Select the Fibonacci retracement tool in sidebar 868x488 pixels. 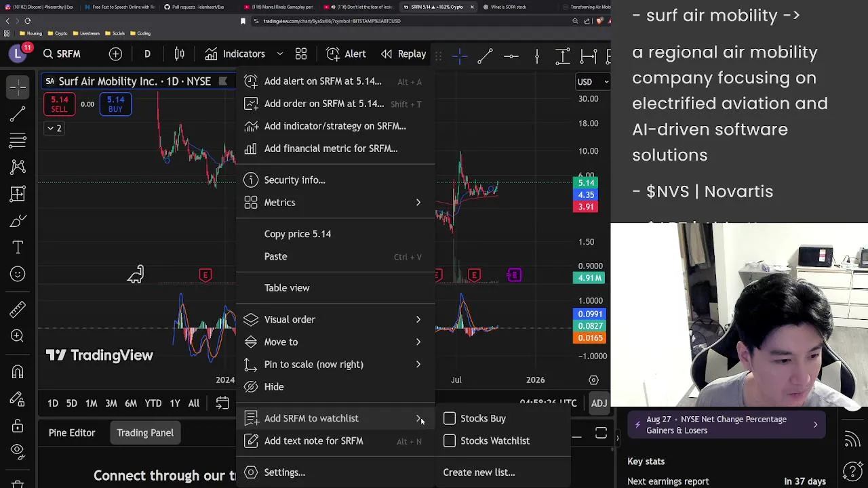(x=18, y=140)
